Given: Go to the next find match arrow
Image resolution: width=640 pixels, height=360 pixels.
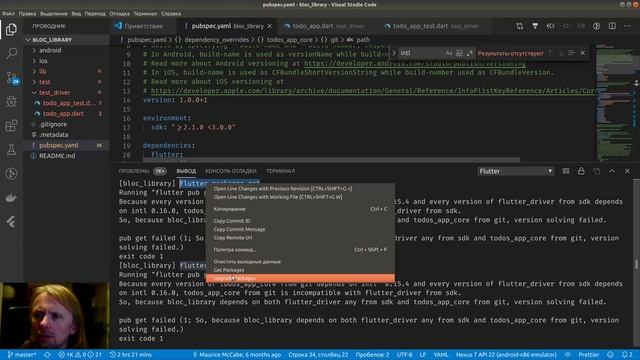Looking at the screenshot, I should point(561,53).
